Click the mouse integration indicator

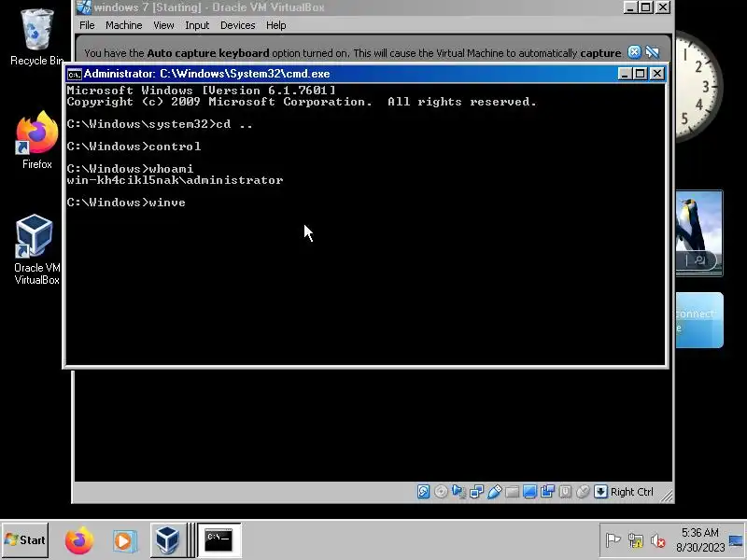583,492
